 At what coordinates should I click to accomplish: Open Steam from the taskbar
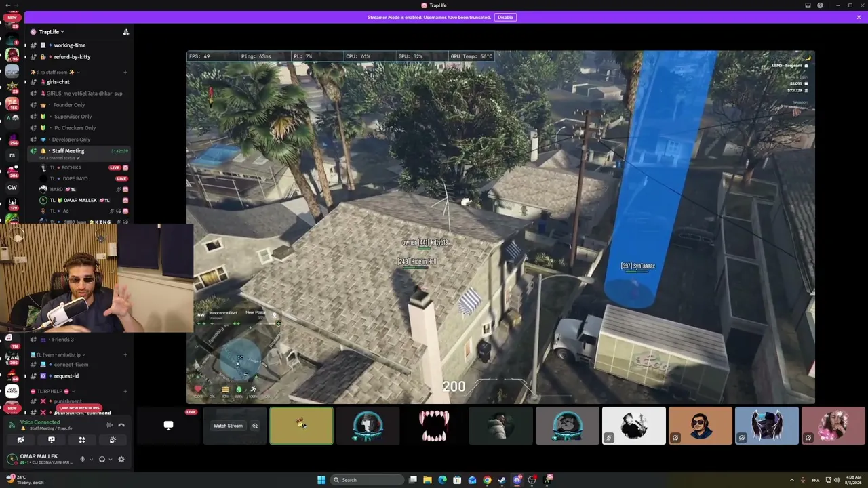(502, 480)
